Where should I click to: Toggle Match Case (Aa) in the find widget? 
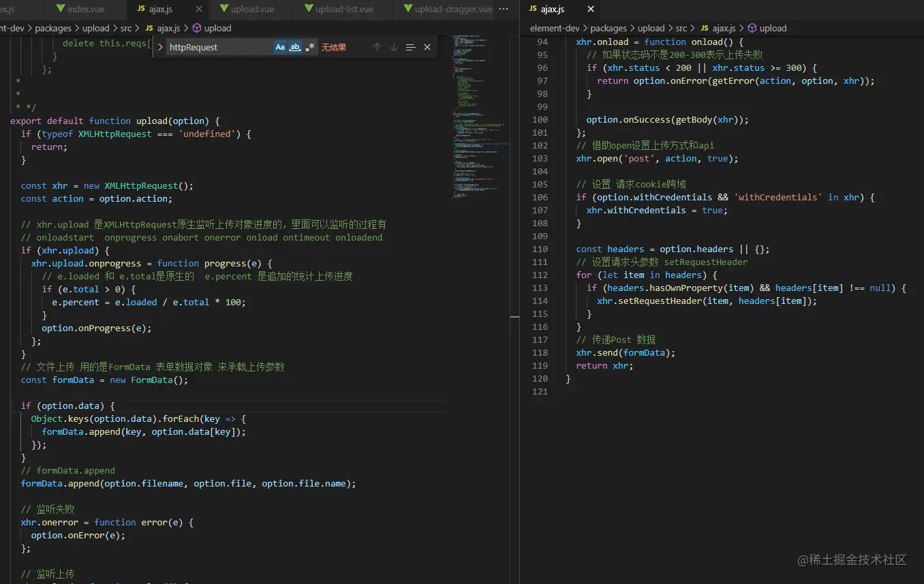coord(280,47)
